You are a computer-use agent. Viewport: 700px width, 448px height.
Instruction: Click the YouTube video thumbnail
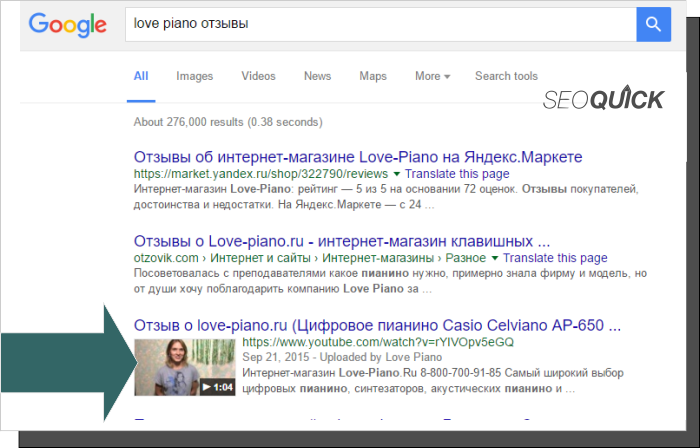pyautogui.click(x=185, y=367)
